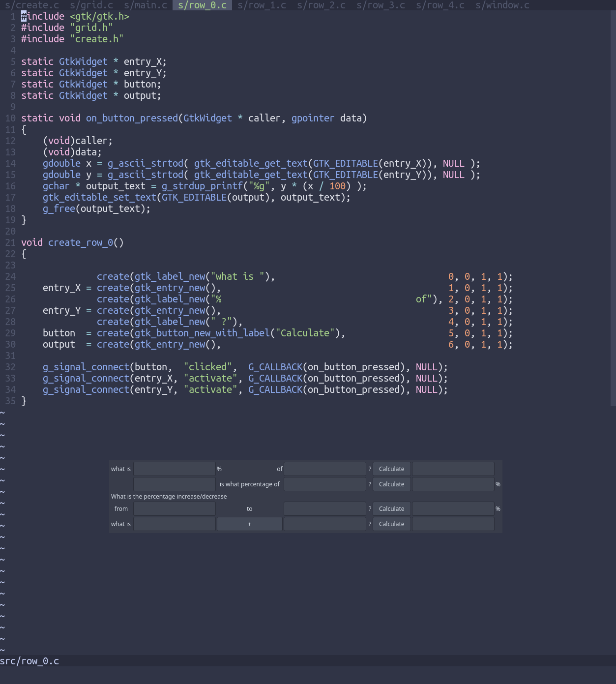Click 'entry_X;' declaration on line 5

[145, 61]
